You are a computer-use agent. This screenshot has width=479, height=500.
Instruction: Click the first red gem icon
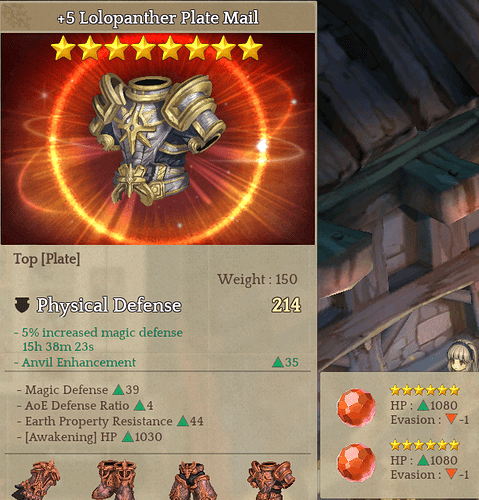pyautogui.click(x=356, y=407)
